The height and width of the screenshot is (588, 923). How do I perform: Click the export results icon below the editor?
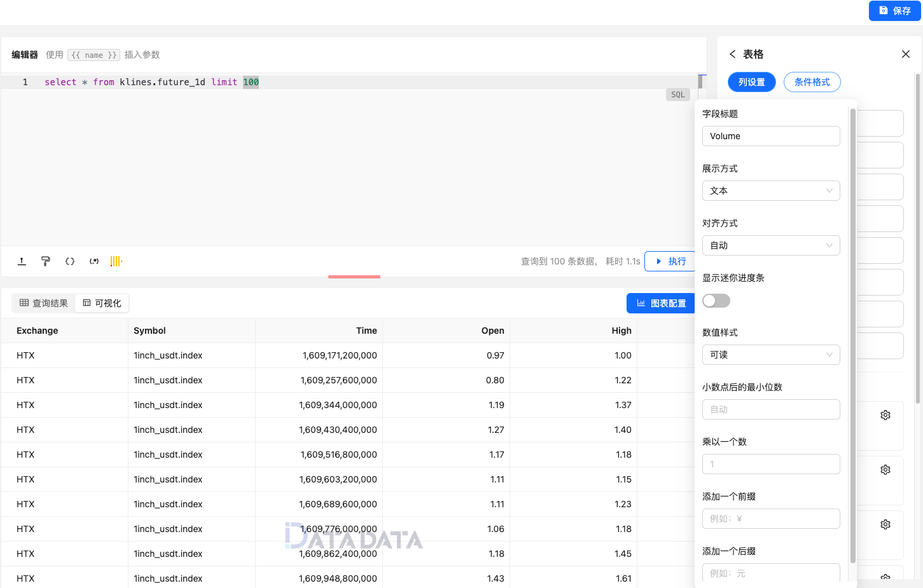click(22, 261)
